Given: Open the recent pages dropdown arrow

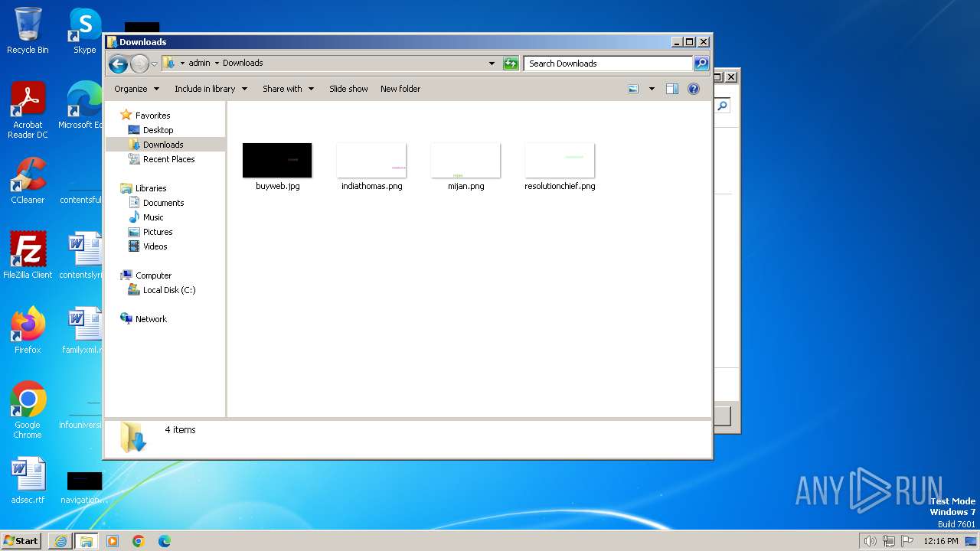Looking at the screenshot, I should (x=154, y=64).
